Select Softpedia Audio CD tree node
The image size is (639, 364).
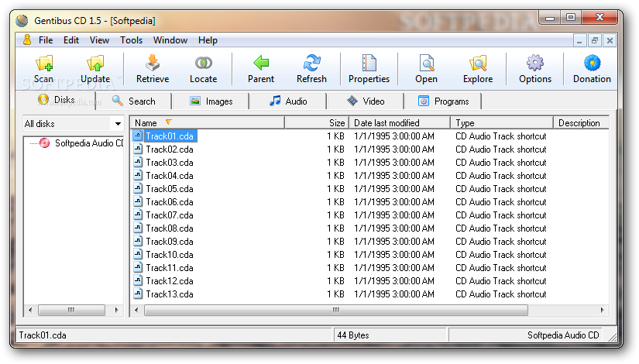(89, 143)
